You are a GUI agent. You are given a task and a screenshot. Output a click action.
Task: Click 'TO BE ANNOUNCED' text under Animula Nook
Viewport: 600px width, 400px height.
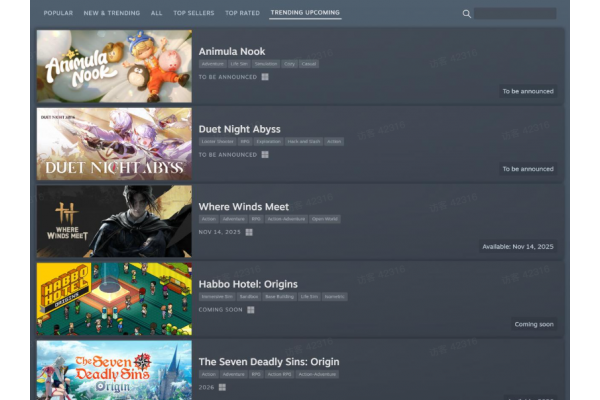[x=228, y=77]
